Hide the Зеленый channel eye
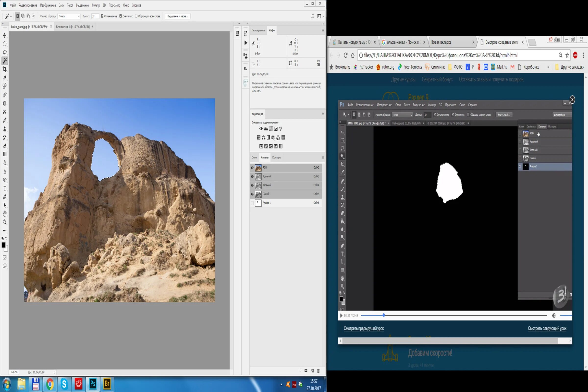 [252, 185]
